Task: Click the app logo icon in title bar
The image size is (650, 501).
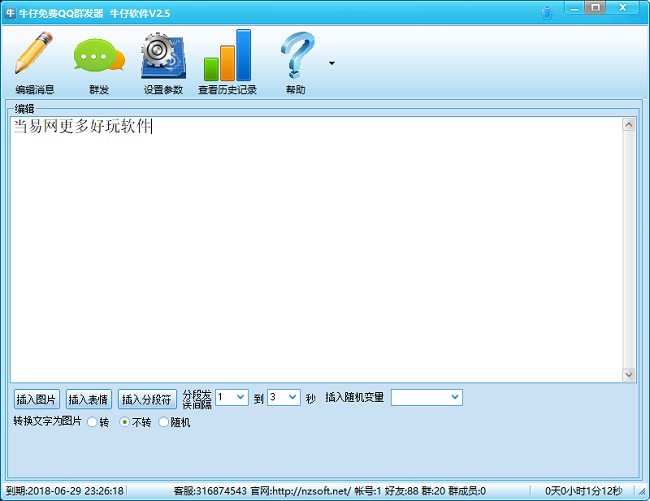Action: pyautogui.click(x=10, y=13)
